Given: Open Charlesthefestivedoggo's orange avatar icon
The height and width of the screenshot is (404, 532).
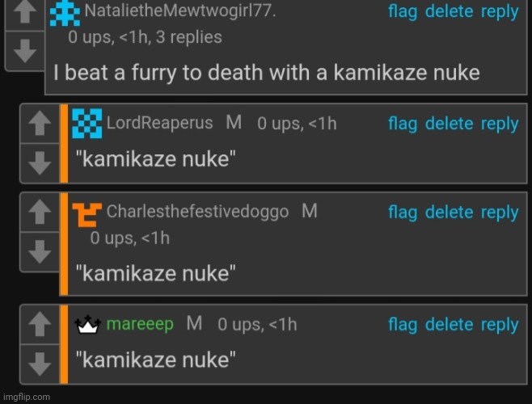Looking at the screenshot, I should (87, 215).
